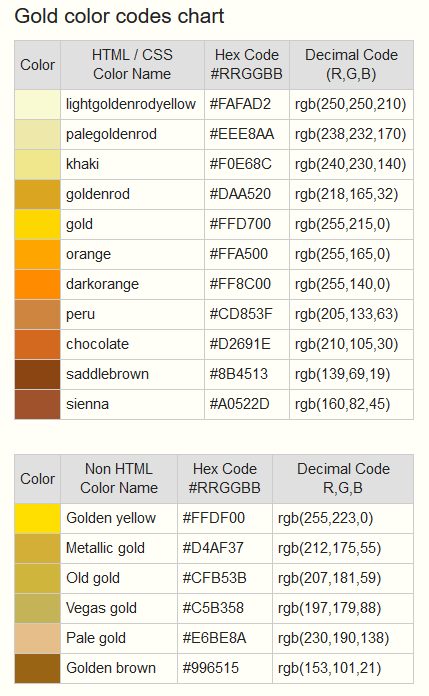Click the hex code #996515
The width and height of the screenshot is (429, 696).
pos(211,668)
